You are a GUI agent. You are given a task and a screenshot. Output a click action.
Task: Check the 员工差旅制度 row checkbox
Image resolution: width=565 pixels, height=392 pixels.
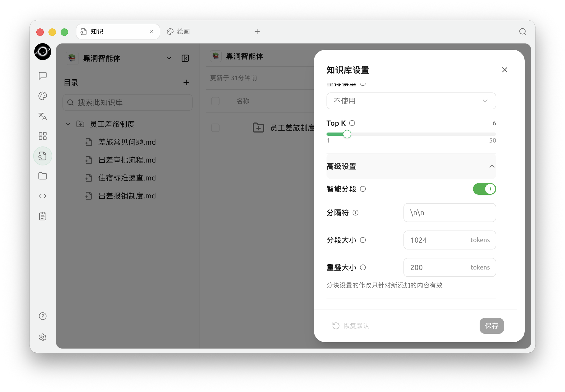click(x=215, y=128)
